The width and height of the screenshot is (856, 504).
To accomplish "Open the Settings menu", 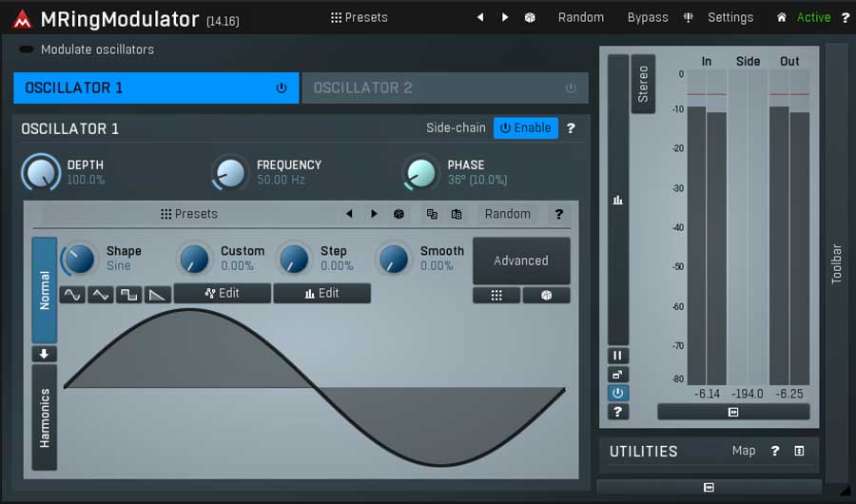I will (x=730, y=17).
